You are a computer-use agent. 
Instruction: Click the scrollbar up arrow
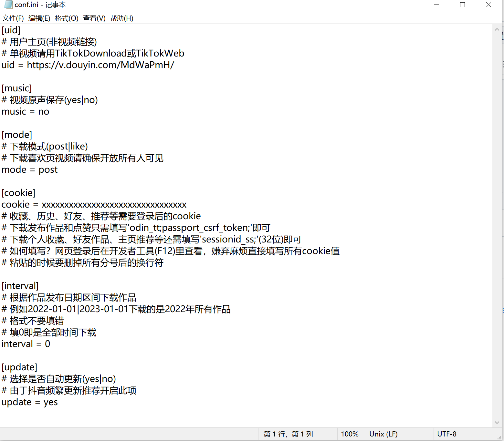[x=497, y=29]
